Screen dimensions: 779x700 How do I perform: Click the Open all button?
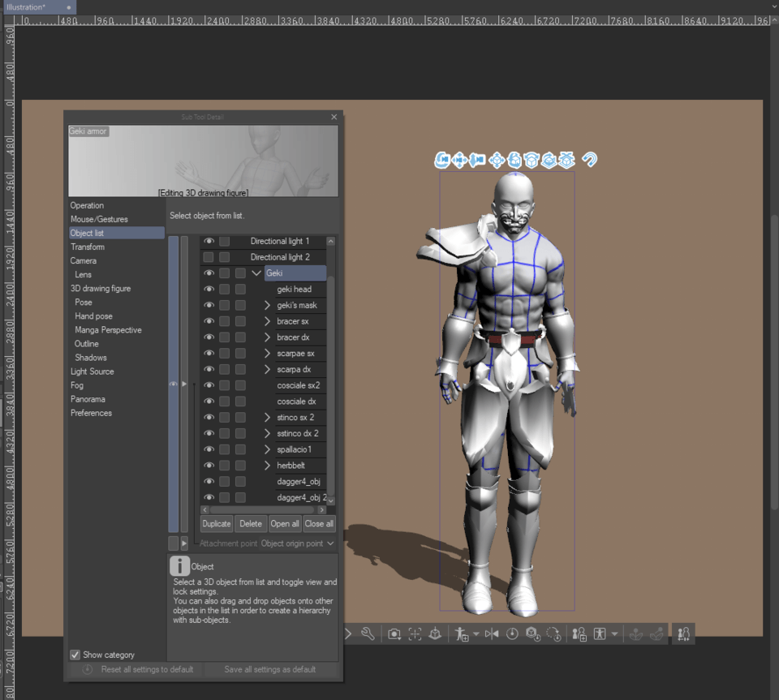click(285, 524)
